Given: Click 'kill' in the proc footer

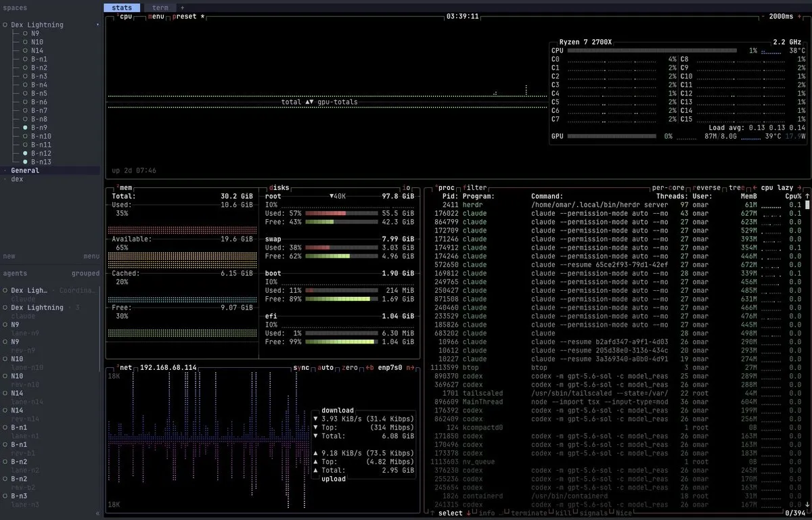Looking at the screenshot, I should tap(563, 513).
